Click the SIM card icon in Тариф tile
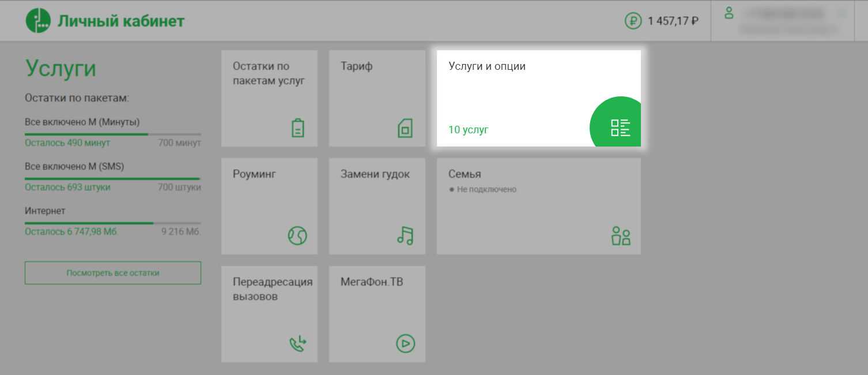Screen dimensions: 868x375 (405, 127)
